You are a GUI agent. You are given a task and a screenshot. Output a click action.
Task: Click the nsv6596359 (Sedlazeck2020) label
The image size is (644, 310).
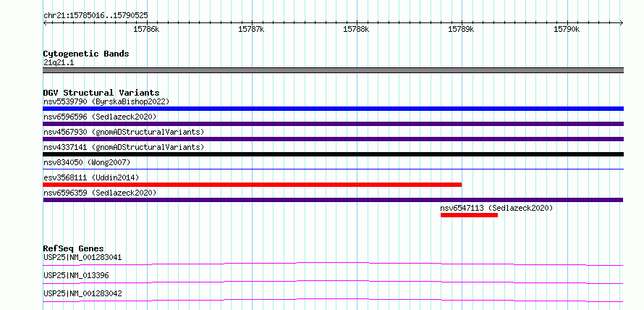point(100,193)
